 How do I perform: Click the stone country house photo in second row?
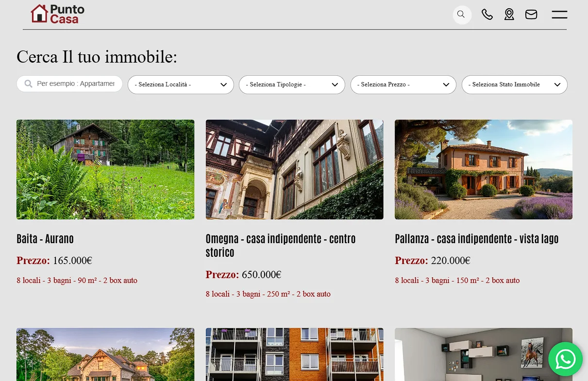point(105,354)
